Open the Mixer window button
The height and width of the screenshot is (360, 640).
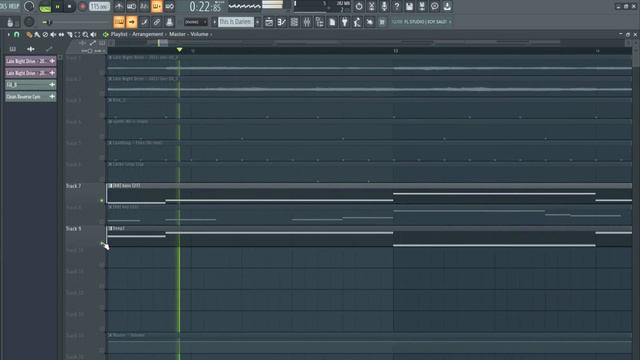307,22
